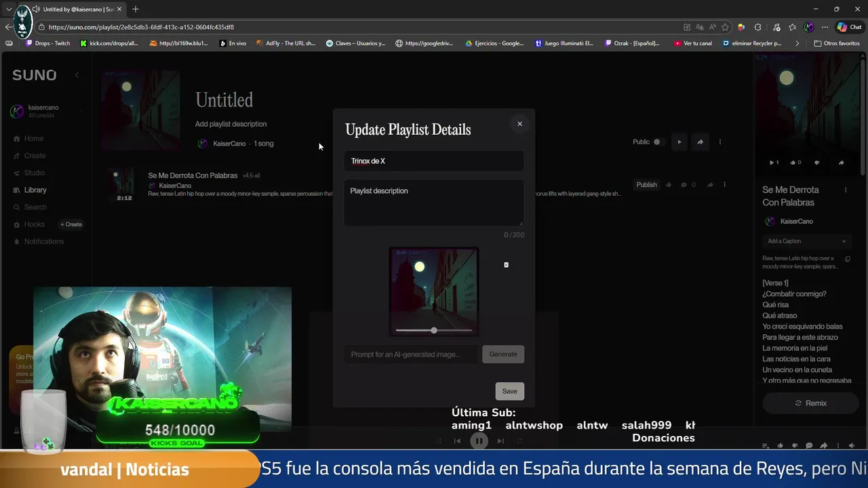Bookmark this page with the star icon
The height and width of the screenshot is (488, 868).
tap(726, 27)
